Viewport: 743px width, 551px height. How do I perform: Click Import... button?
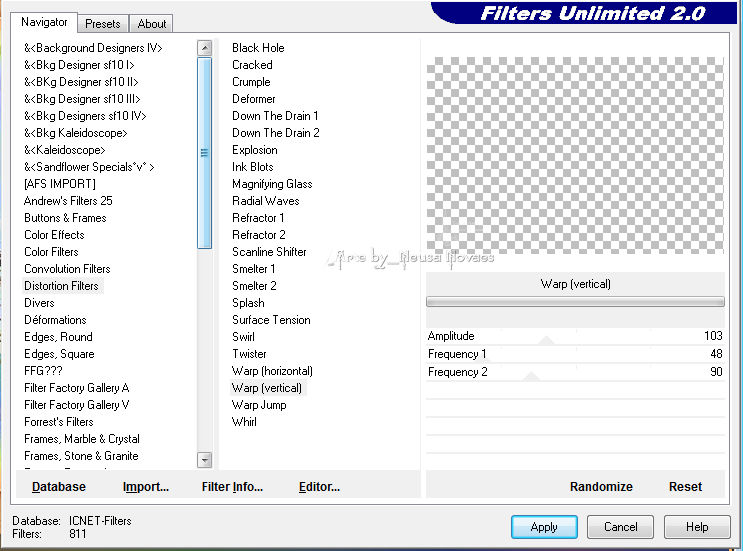tap(145, 487)
